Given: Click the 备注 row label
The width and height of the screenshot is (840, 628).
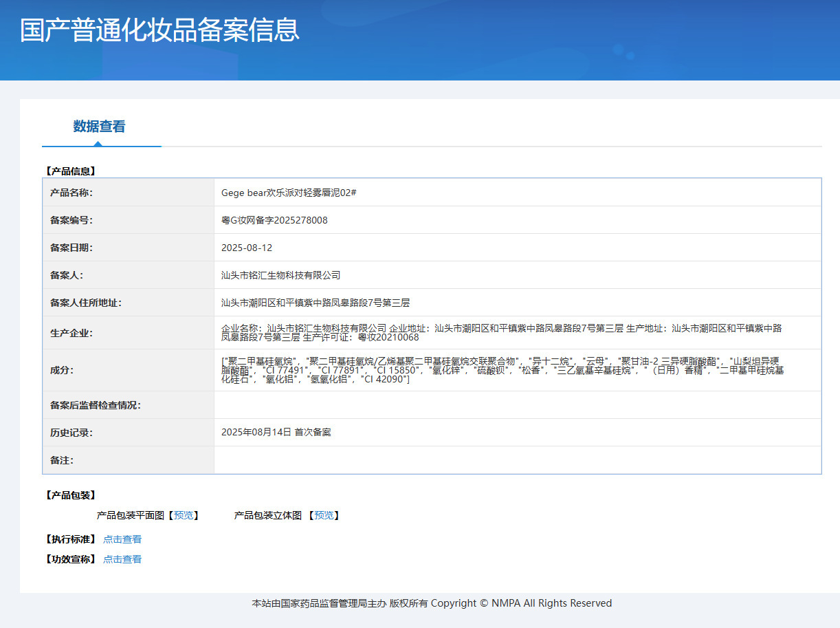Looking at the screenshot, I should pos(62,460).
